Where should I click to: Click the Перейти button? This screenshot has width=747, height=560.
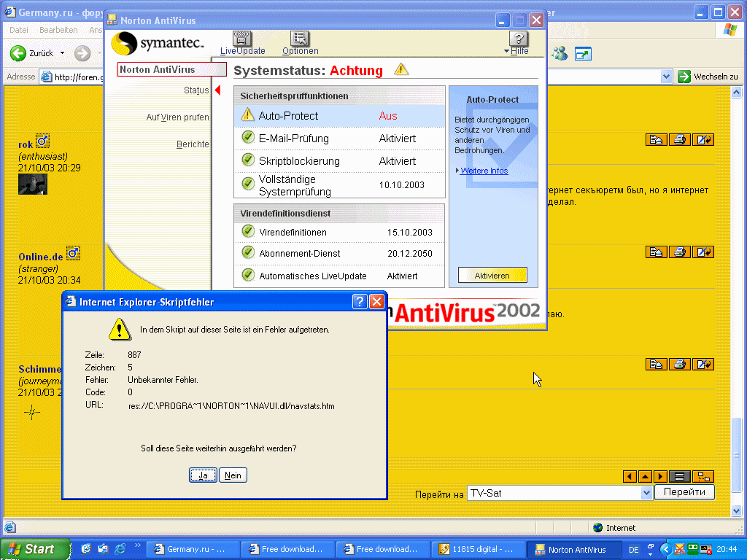pyautogui.click(x=684, y=492)
